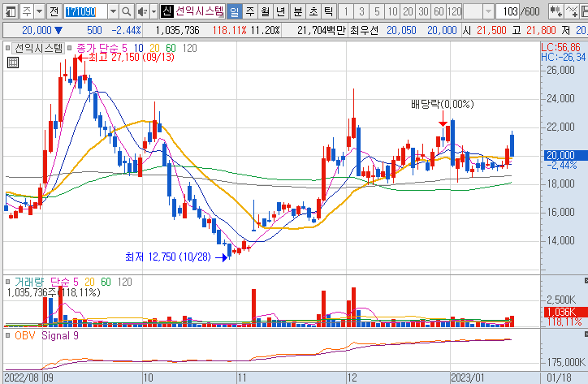The height and width of the screenshot is (384, 588).
Task: Click the 전 button
Action: [x=54, y=11]
